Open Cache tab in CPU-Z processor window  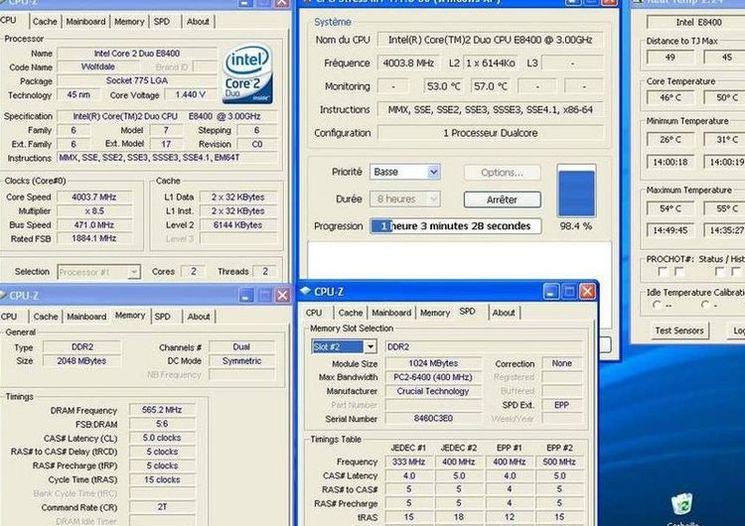[45, 21]
